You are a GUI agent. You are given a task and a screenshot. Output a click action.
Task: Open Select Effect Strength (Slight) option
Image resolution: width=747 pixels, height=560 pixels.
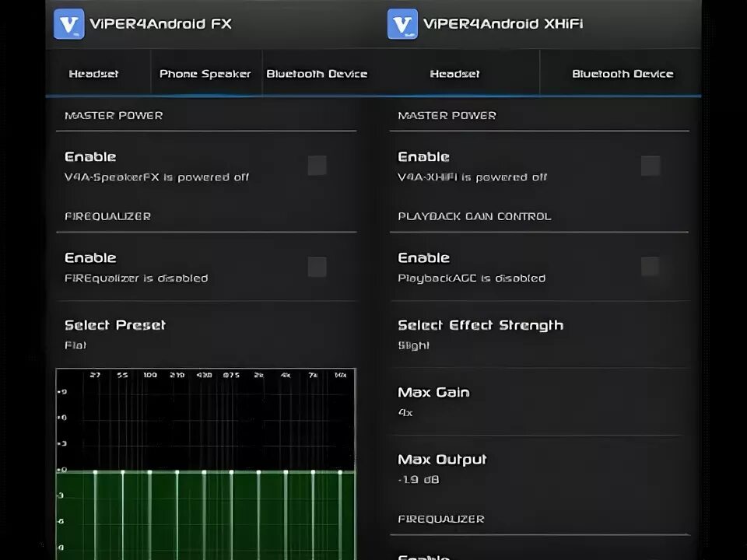click(540, 334)
